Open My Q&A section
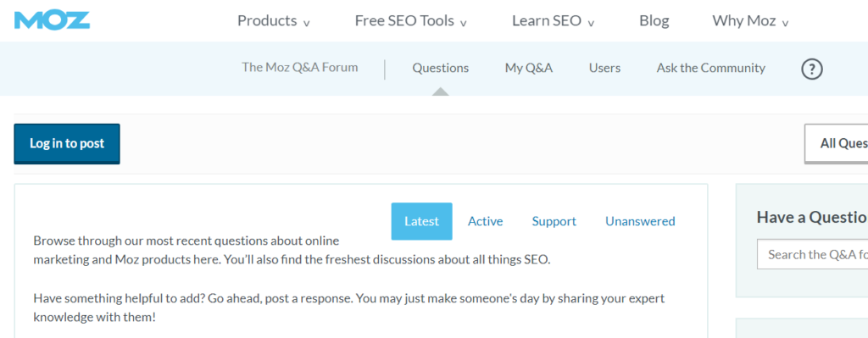The height and width of the screenshot is (338, 868). coord(529,68)
